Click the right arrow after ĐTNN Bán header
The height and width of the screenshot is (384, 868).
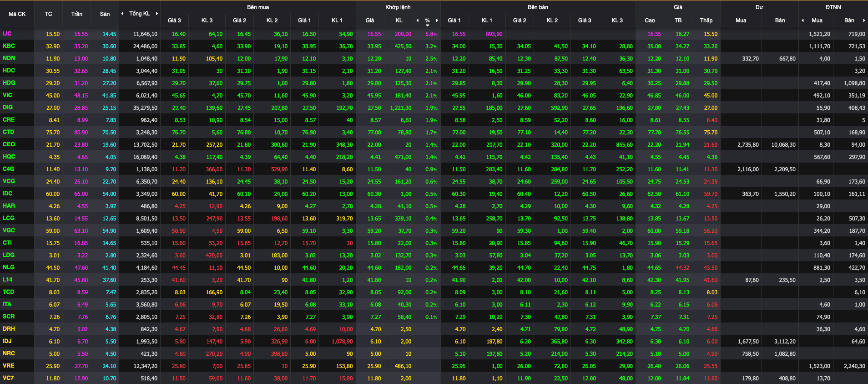[x=864, y=20]
